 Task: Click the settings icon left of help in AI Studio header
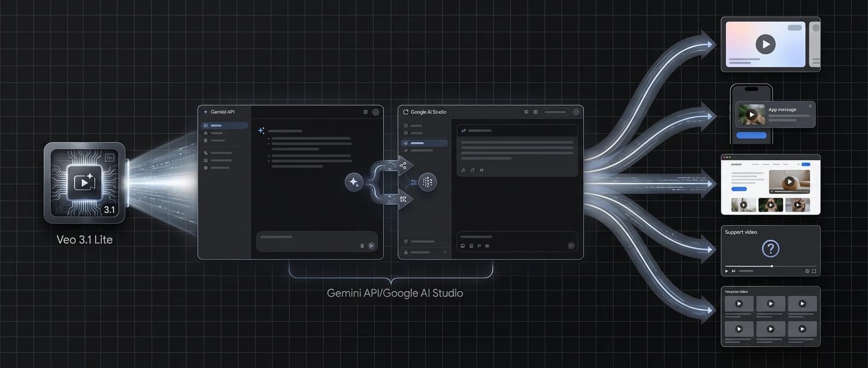[x=526, y=112]
